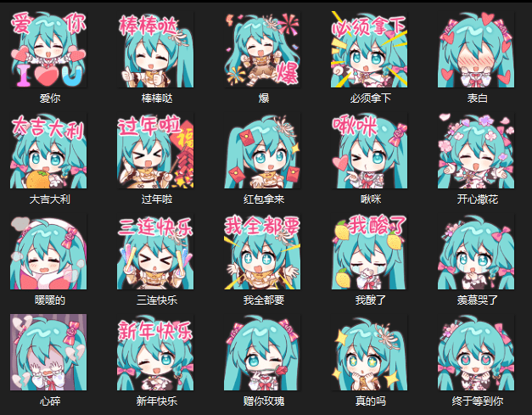Click the caption 爆 under sticker
This screenshot has width=532, height=415.
pos(264,98)
